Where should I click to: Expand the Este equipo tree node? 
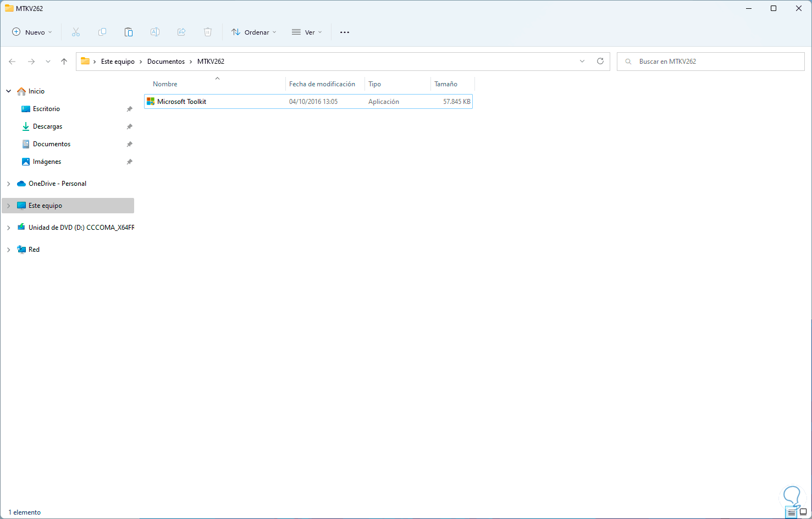point(9,206)
